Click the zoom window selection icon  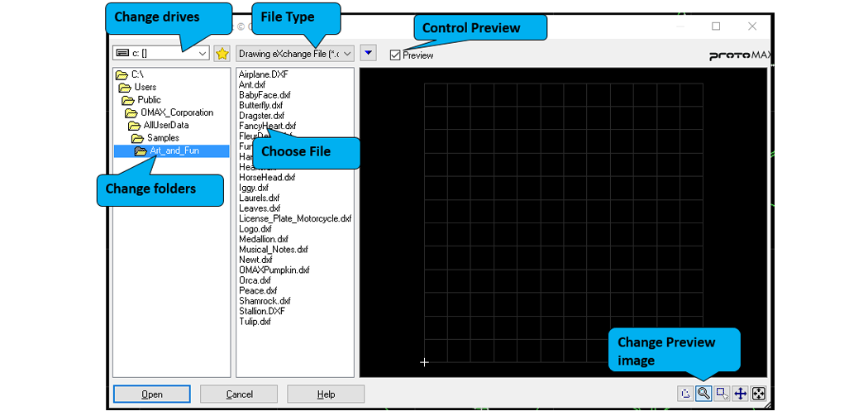coord(722,394)
